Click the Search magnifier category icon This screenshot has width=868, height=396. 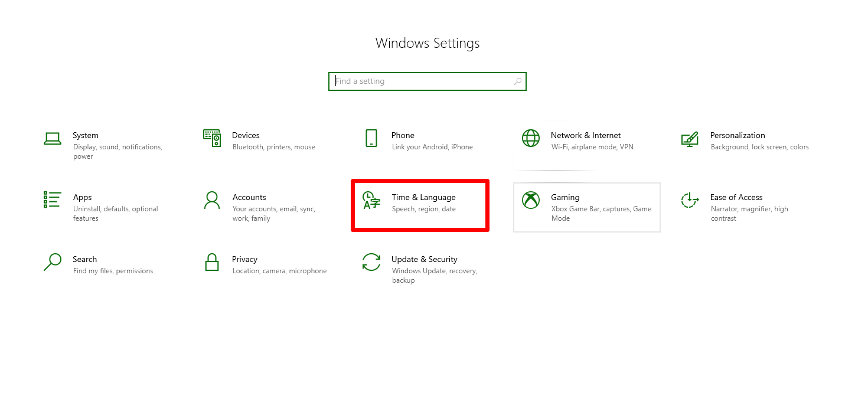click(53, 262)
